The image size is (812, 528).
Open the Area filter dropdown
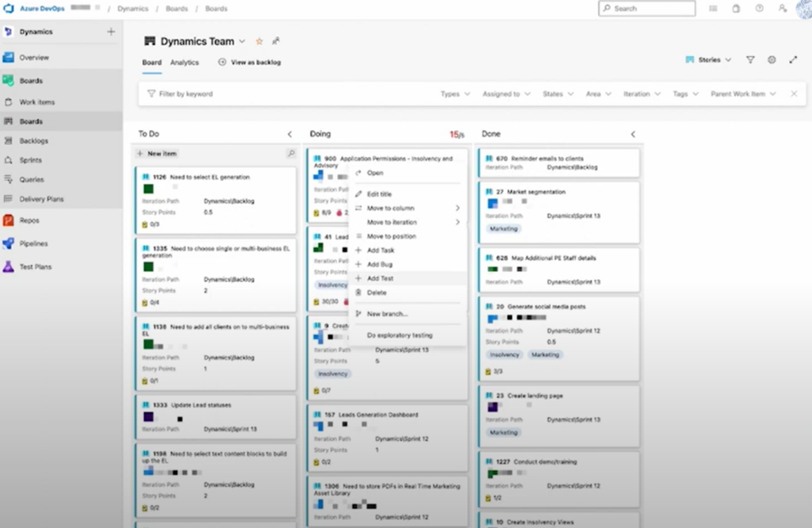click(598, 94)
